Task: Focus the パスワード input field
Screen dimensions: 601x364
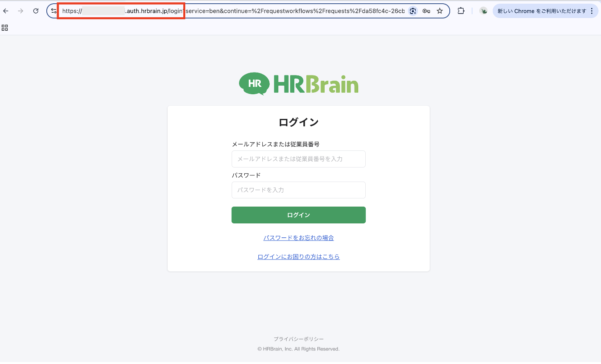Action: [x=298, y=190]
